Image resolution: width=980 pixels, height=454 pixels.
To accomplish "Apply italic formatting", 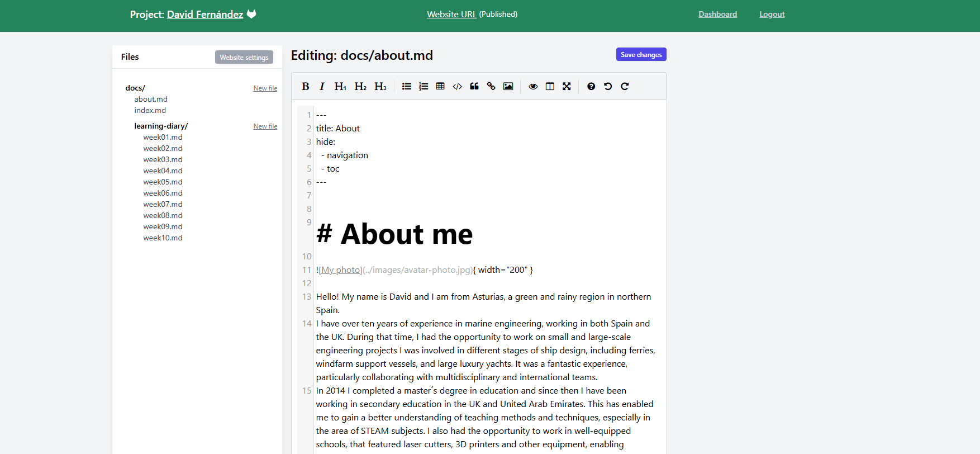I will click(322, 86).
